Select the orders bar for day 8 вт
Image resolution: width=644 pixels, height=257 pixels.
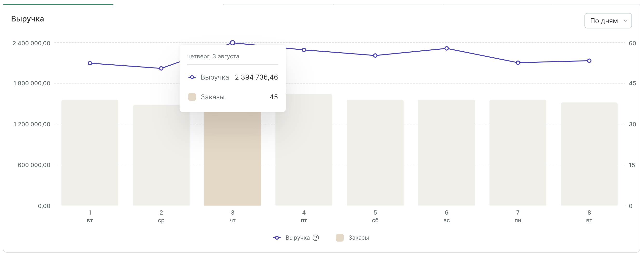(589, 154)
